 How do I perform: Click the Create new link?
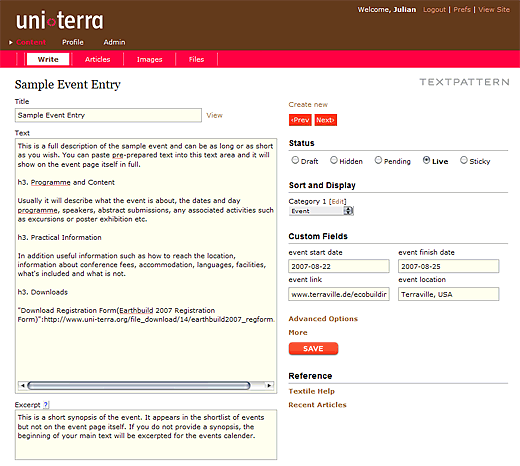308,105
